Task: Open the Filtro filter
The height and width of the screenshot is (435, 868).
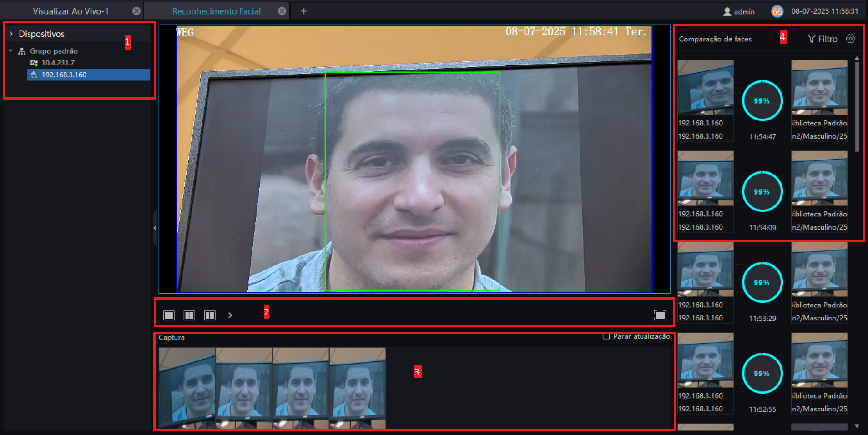Action: click(x=823, y=39)
